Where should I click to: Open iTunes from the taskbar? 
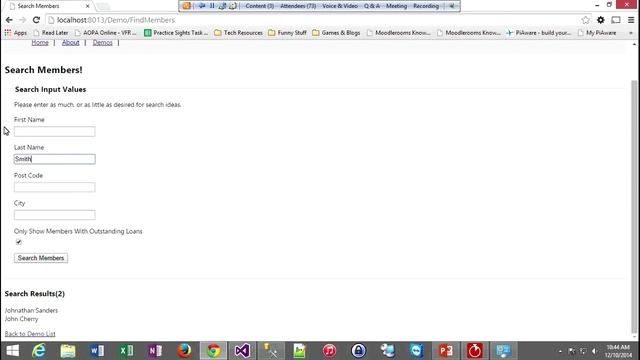[329, 351]
